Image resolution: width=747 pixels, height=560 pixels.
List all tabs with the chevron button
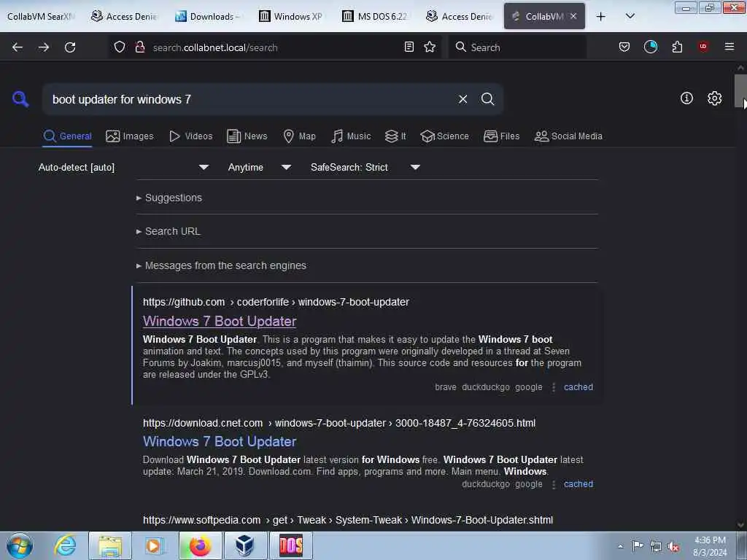coord(630,16)
